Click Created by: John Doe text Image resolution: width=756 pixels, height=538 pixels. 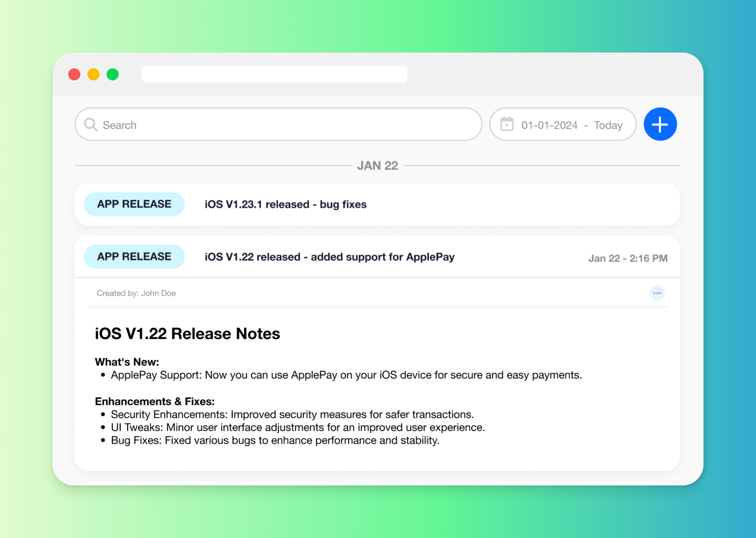point(136,293)
